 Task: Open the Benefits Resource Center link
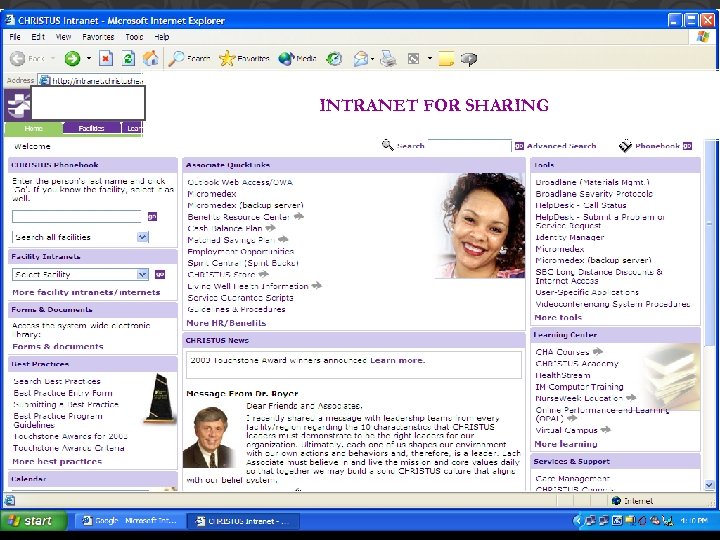pyautogui.click(x=238, y=217)
